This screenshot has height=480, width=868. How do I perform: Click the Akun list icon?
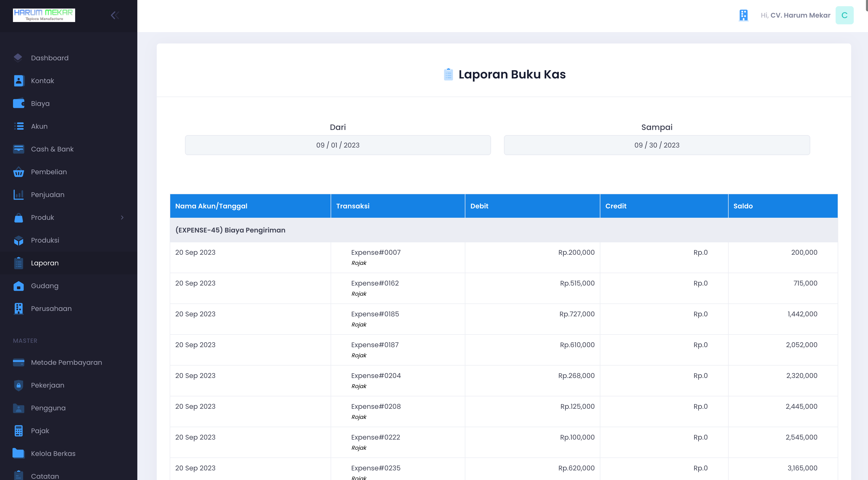coord(19,126)
